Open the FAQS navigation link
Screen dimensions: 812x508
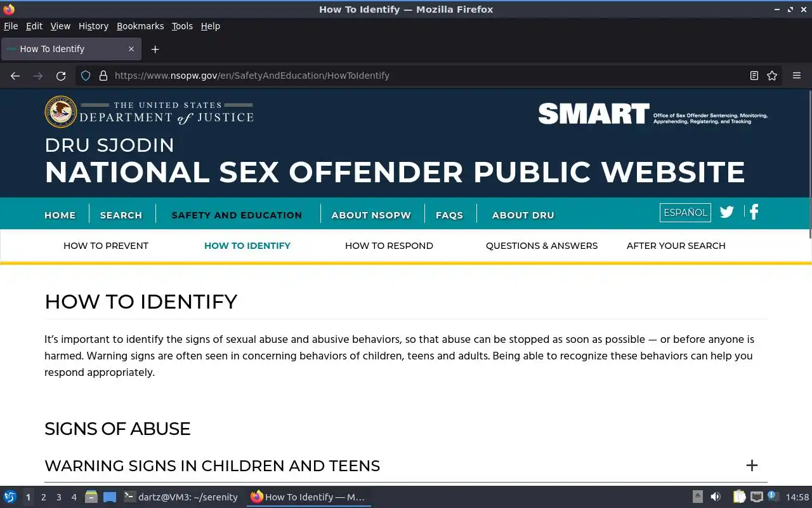[449, 215]
